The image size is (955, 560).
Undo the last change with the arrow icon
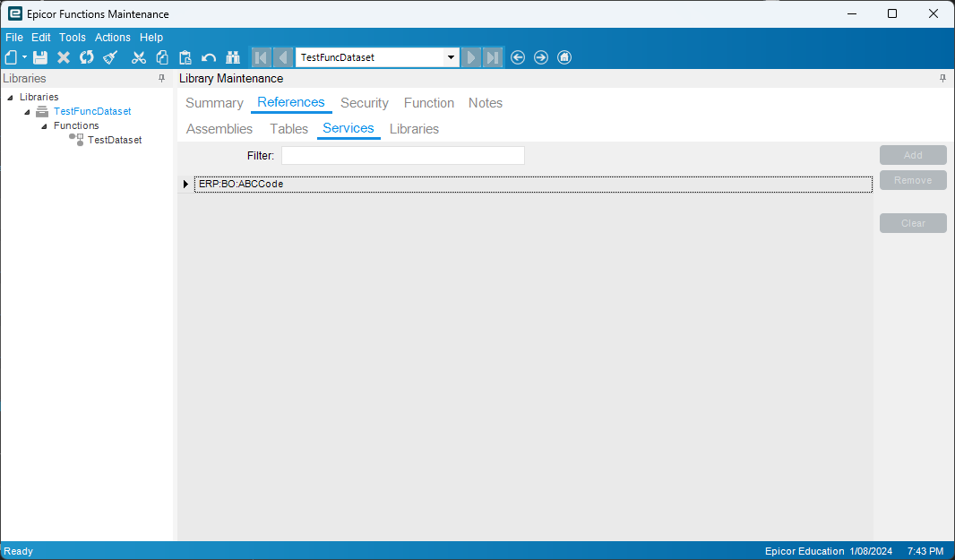209,58
